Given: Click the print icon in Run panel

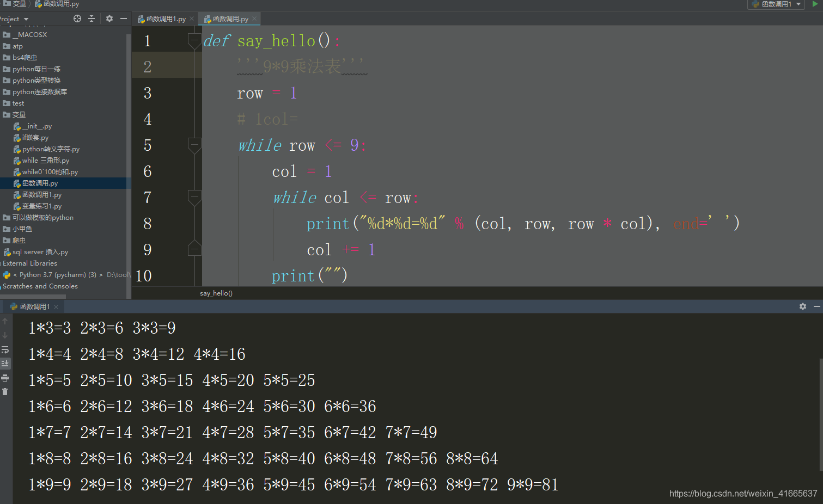Looking at the screenshot, I should (5, 378).
